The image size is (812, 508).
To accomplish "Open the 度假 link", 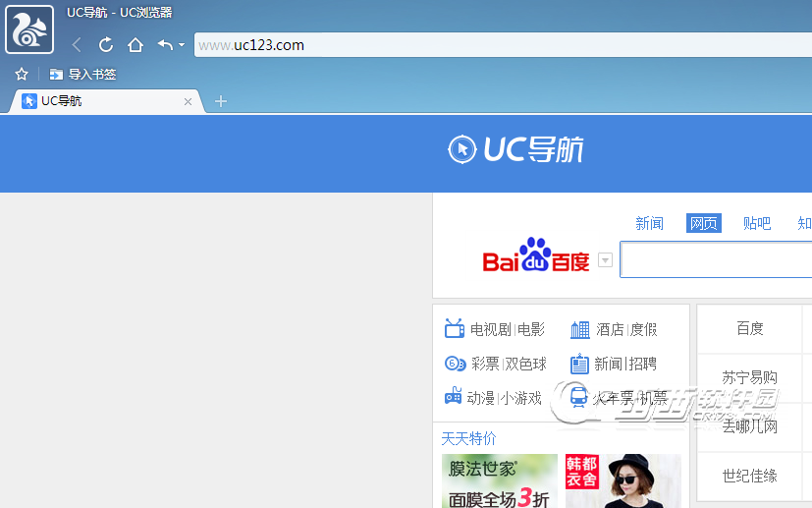I will 644,330.
